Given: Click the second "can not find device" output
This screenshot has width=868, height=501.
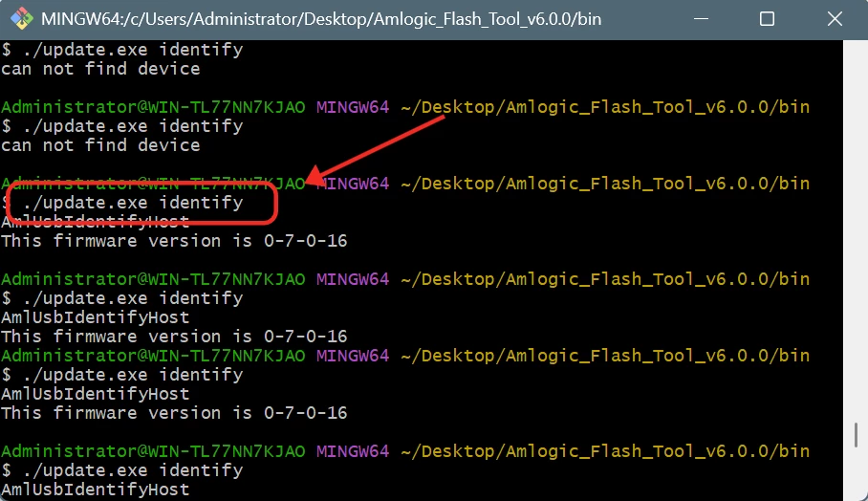Looking at the screenshot, I should coord(100,145).
